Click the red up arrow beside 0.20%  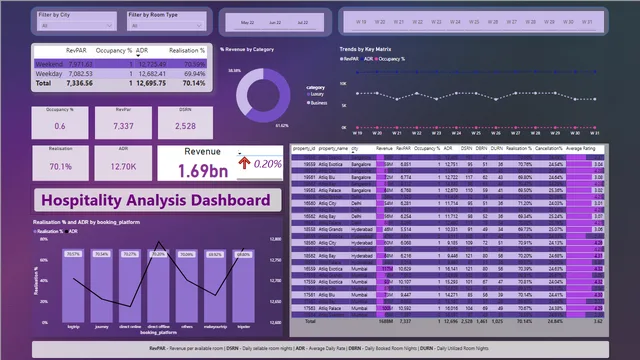tap(244, 163)
